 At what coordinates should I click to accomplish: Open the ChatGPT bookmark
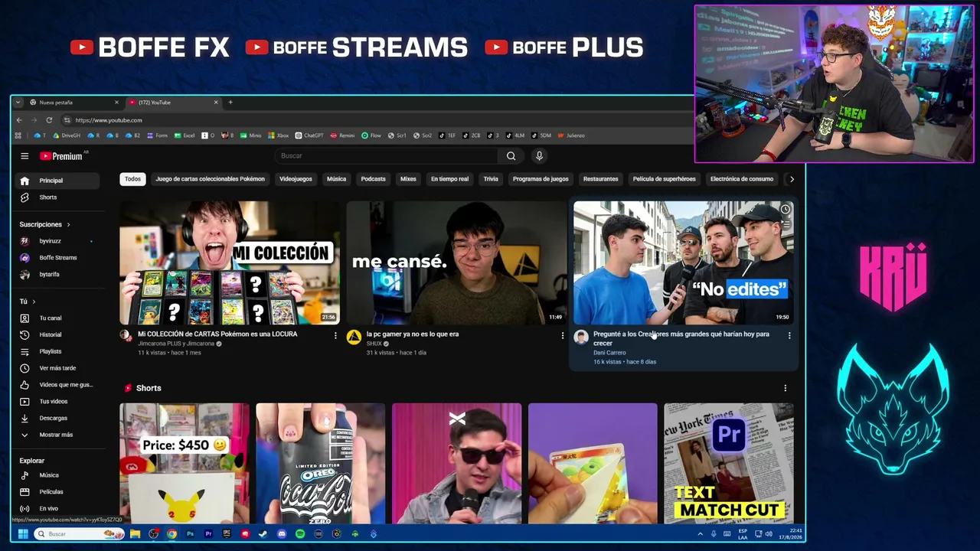click(309, 135)
